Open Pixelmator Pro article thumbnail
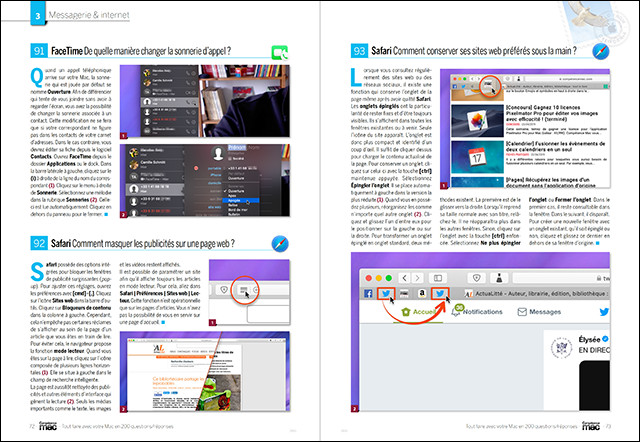640x442 pixels. (x=477, y=120)
